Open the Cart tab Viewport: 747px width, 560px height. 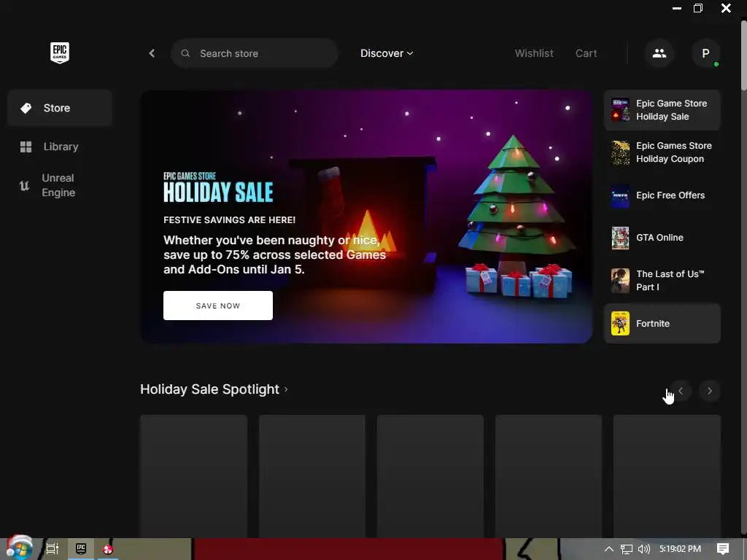pos(586,53)
